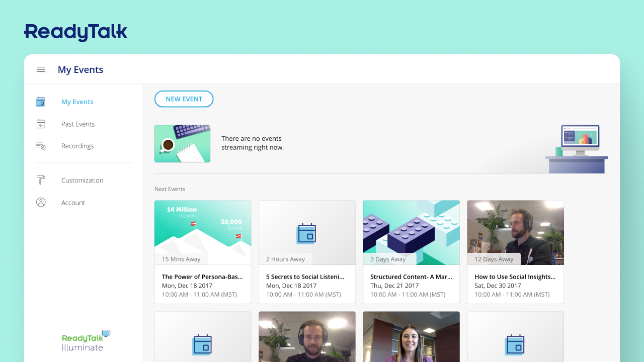This screenshot has width=644, height=362.
Task: Click the Account profile icon
Action: (x=41, y=202)
